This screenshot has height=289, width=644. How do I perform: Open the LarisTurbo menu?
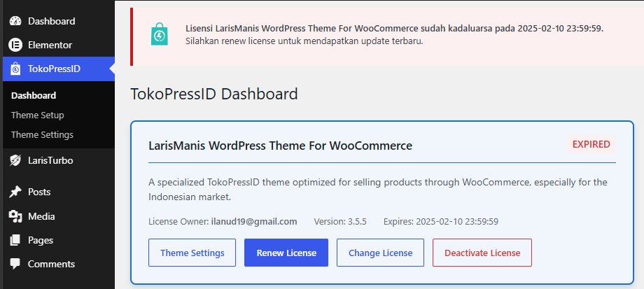(x=59, y=160)
